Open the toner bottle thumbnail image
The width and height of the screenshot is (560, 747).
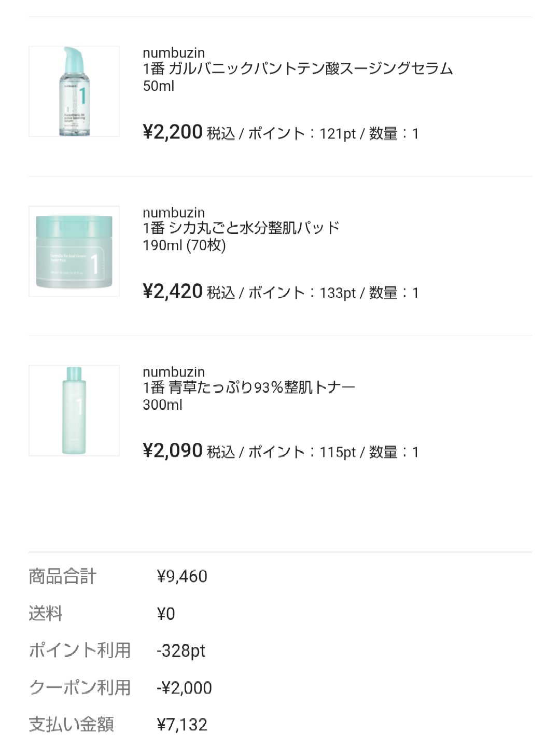pyautogui.click(x=74, y=410)
